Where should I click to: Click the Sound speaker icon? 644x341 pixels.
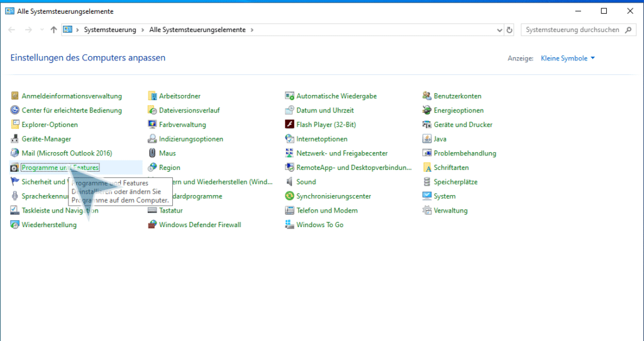(289, 182)
